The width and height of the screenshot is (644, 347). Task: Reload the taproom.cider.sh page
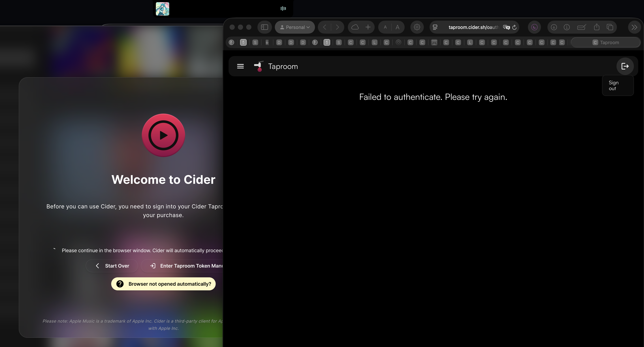pos(515,27)
